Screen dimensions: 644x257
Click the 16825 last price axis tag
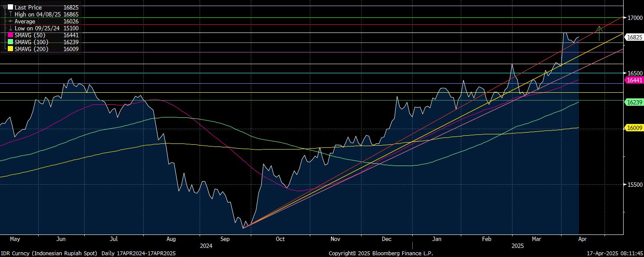[x=634, y=38]
